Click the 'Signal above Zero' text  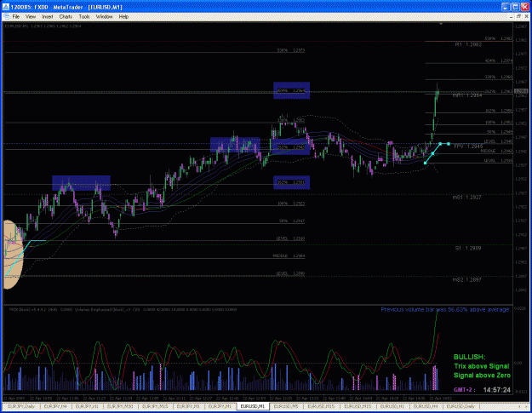tap(482, 376)
